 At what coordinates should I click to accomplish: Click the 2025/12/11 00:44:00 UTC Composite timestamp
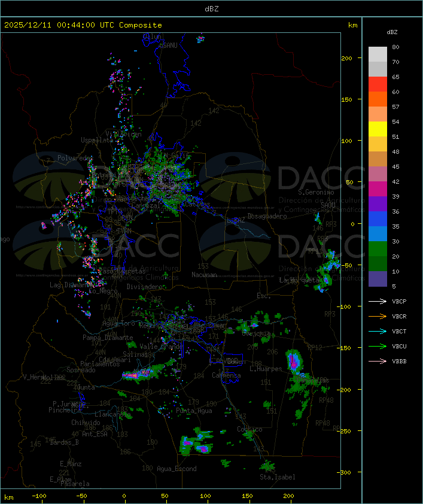[83, 25]
